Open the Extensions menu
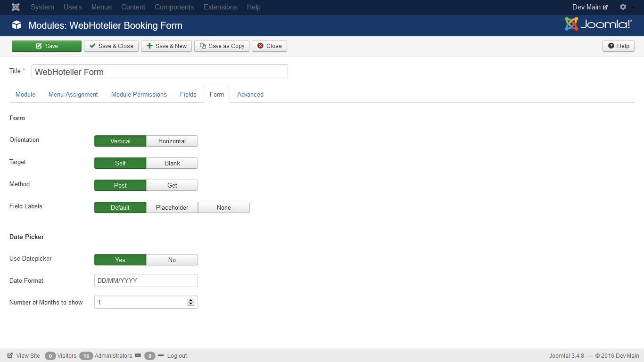This screenshot has height=362, width=644. click(221, 7)
